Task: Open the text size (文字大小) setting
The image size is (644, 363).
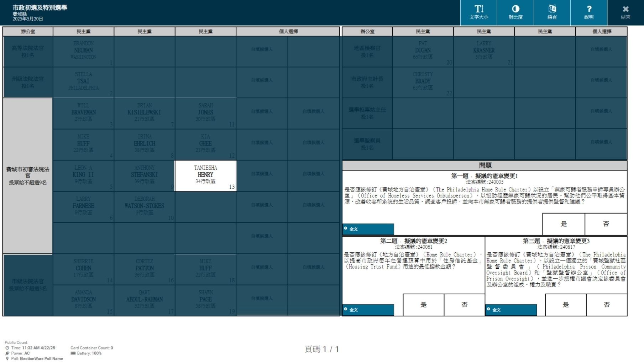Action: click(478, 12)
